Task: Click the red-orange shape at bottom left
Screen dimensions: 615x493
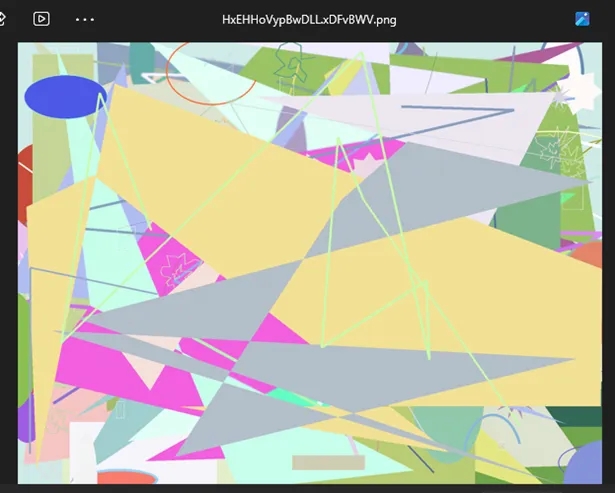Action: click(125, 477)
